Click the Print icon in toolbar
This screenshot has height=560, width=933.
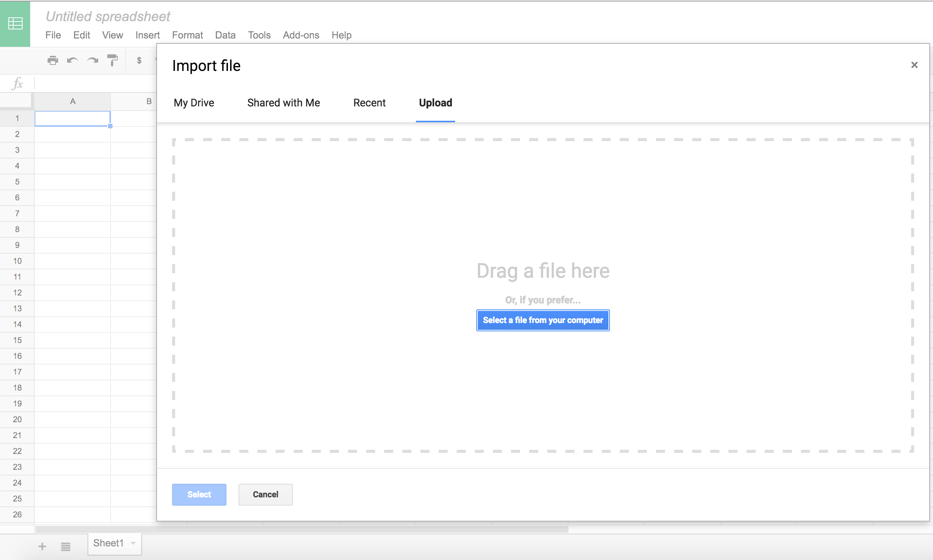tap(53, 60)
